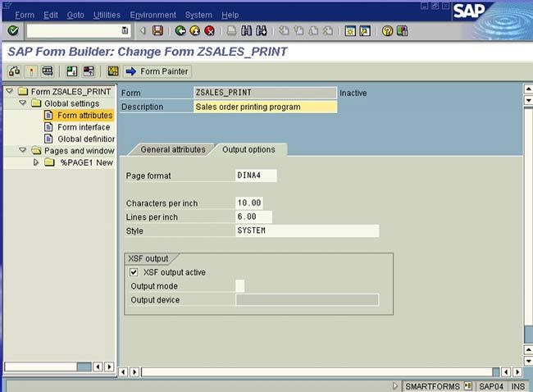Click the Print icon in standard toolbar
Screen dimensions: 533x392
point(232,31)
